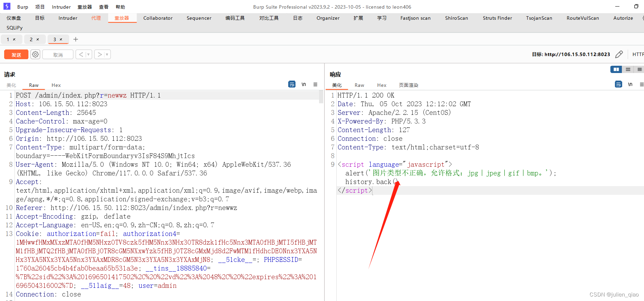Click the Burp Suite logo icon in title bar

coord(7,6)
